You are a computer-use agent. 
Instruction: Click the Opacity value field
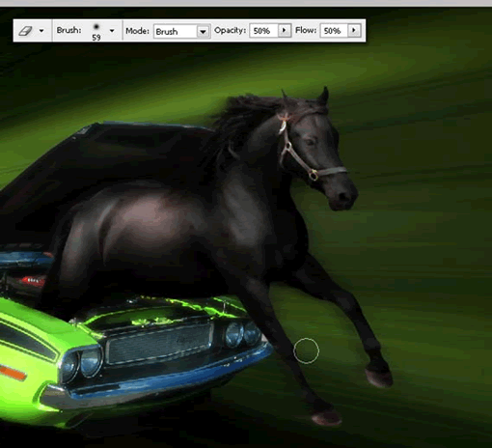263,31
